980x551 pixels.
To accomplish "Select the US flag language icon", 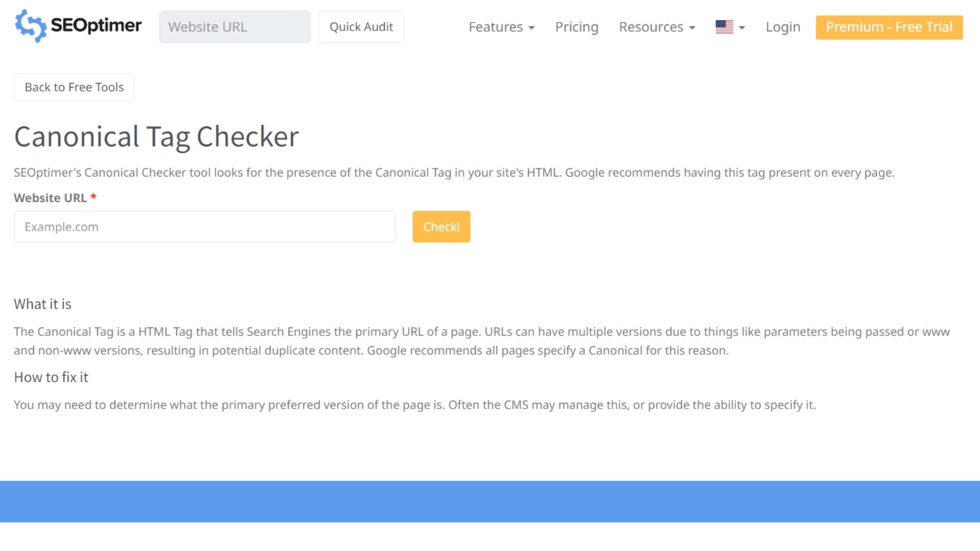I will 724,27.
